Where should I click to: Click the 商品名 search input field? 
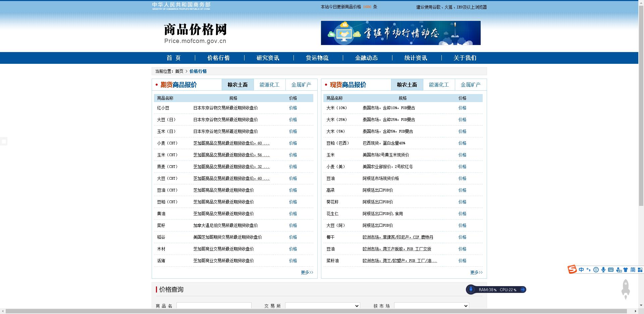tap(214, 306)
